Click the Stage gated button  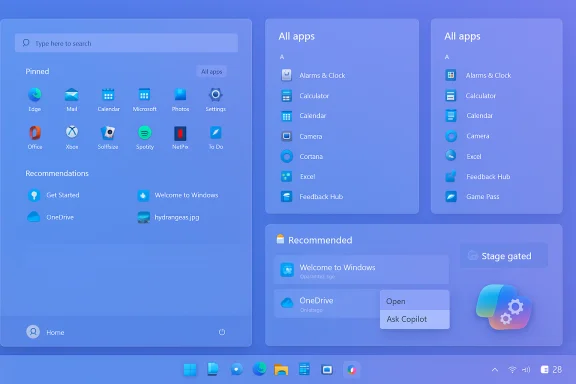504,256
